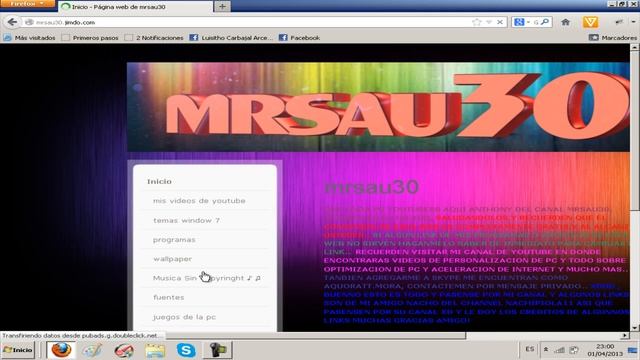Open the temas window 7 page

pyautogui.click(x=186, y=220)
